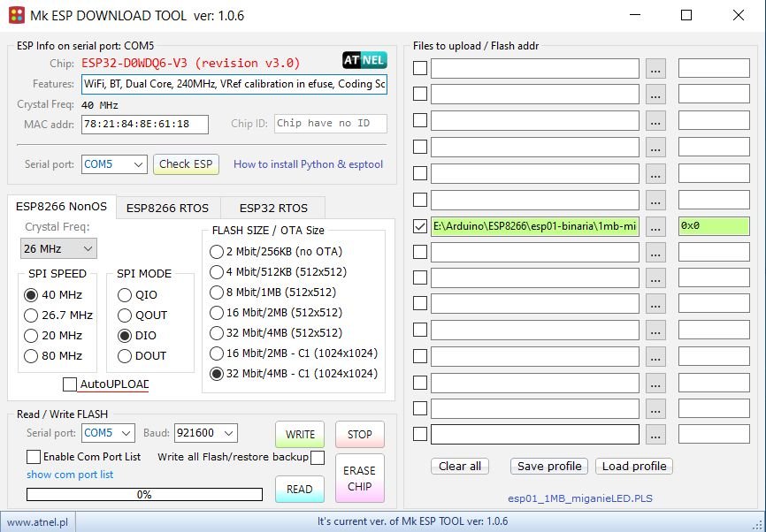Click the ERASE CHIP button
This screenshot has height=532, width=766.
coord(359,477)
